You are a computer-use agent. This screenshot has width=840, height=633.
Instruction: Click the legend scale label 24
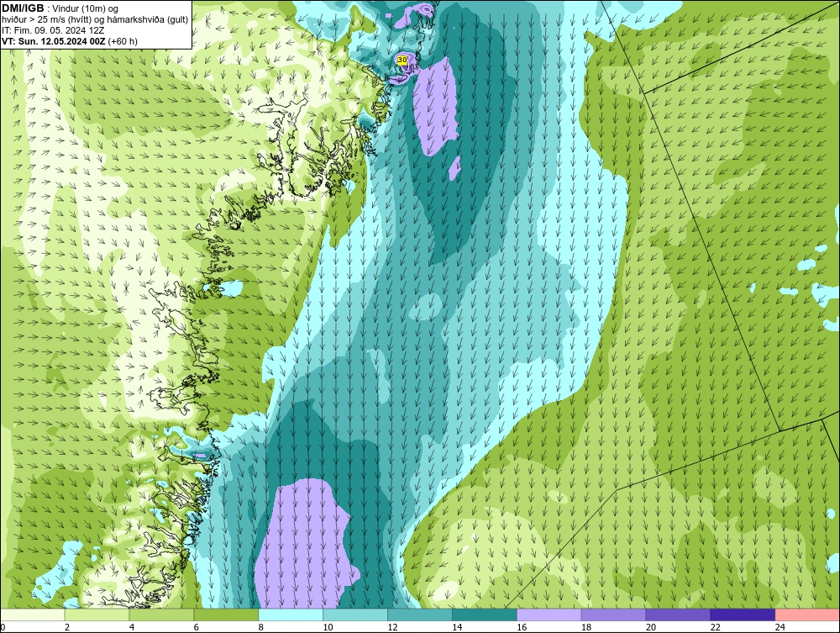coord(780,627)
